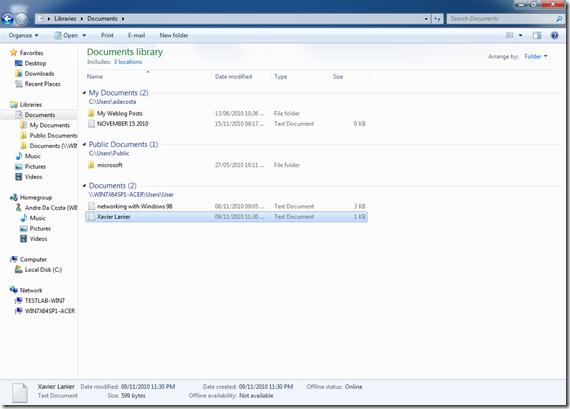This screenshot has width=570, height=409.
Task: Click Libraries in the address breadcrumb
Action: click(x=65, y=19)
